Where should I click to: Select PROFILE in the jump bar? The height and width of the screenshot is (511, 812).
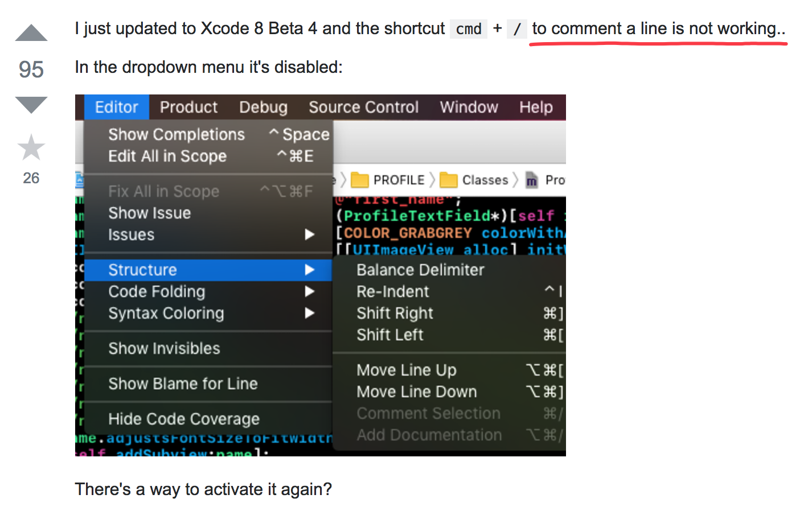click(399, 180)
